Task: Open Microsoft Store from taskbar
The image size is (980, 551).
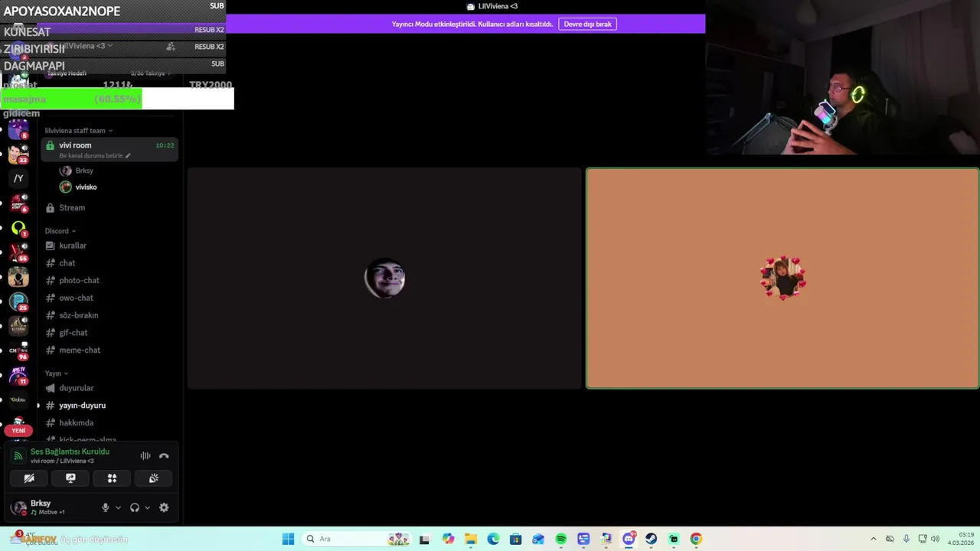Action: (516, 539)
